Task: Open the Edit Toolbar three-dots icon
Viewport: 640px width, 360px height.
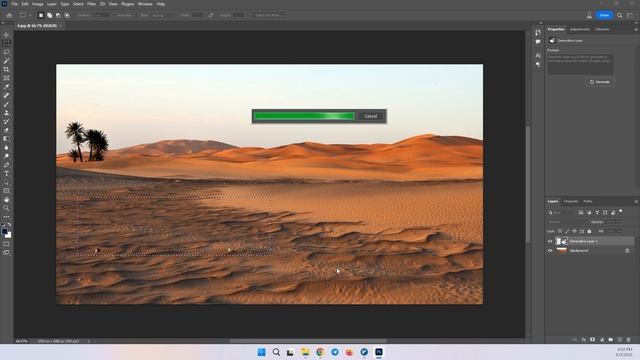Action: click(7, 217)
